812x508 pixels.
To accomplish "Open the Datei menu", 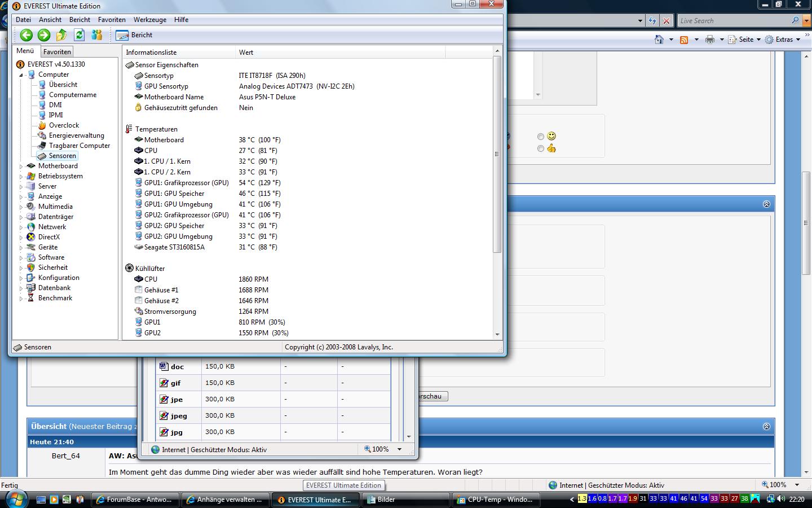I will coord(23,20).
